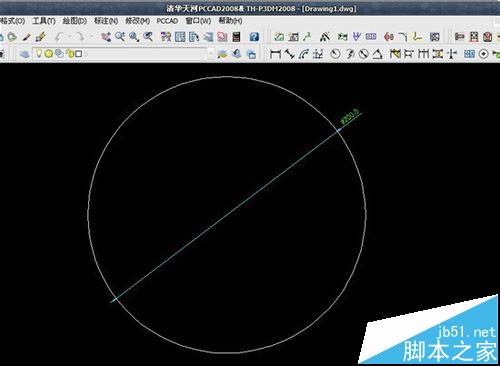Select the Jogged radius dimension tool
500x366 pixels.
pos(350,54)
